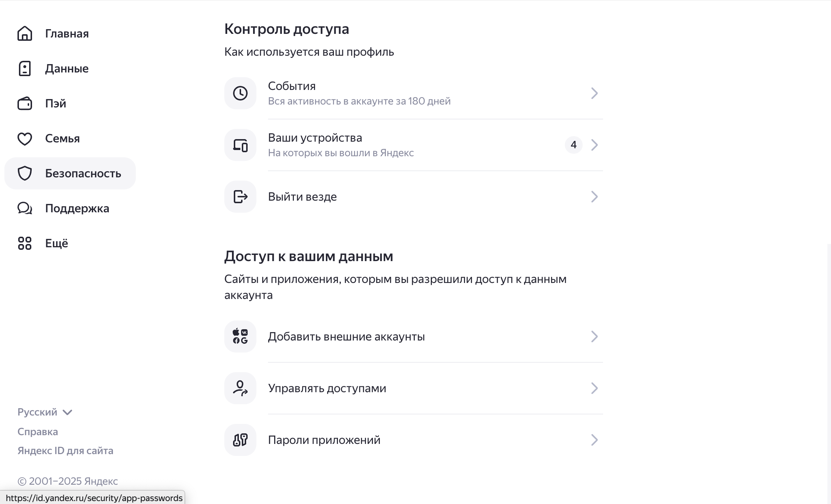Open События via its chevron arrow
Image resolution: width=831 pixels, height=504 pixels.
tap(594, 93)
